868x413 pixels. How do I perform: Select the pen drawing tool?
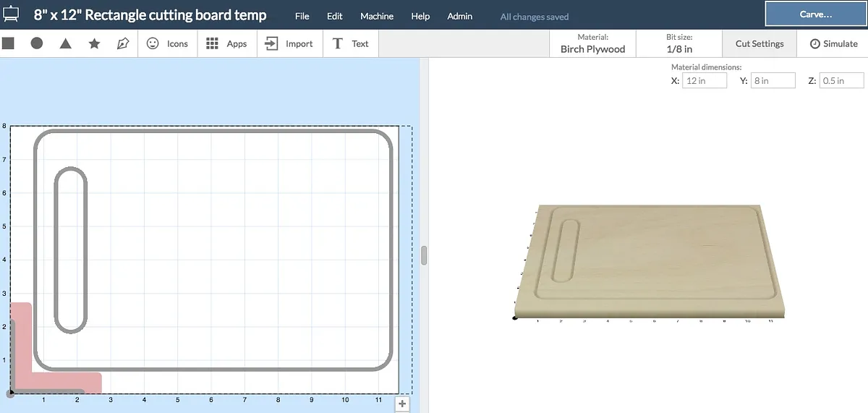point(123,43)
